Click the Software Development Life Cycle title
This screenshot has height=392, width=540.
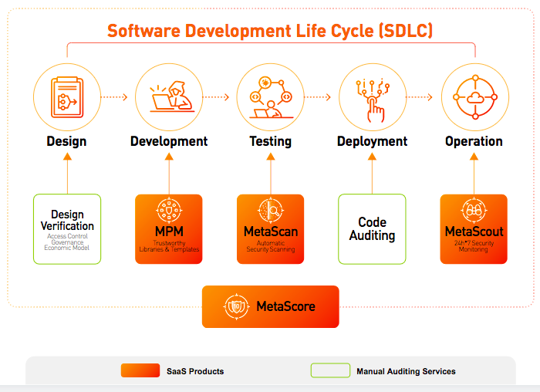coord(270,31)
